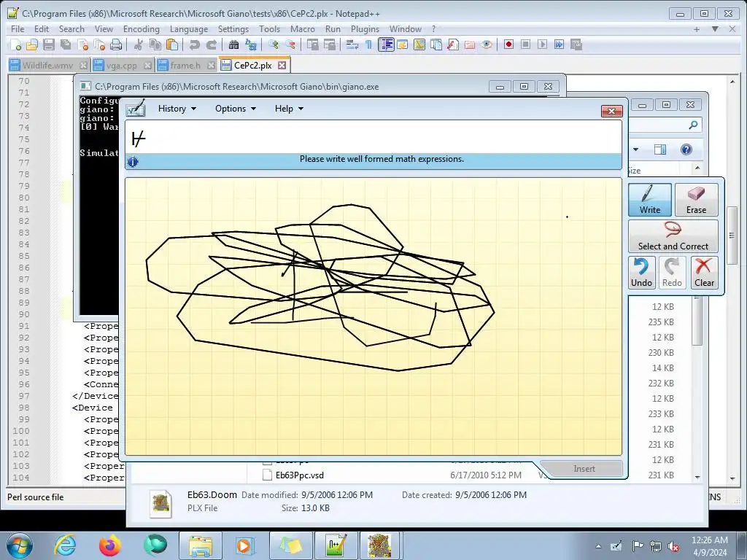Click Run Macro Multiple Times icon
This screenshot has height=560, width=747.
point(559,44)
